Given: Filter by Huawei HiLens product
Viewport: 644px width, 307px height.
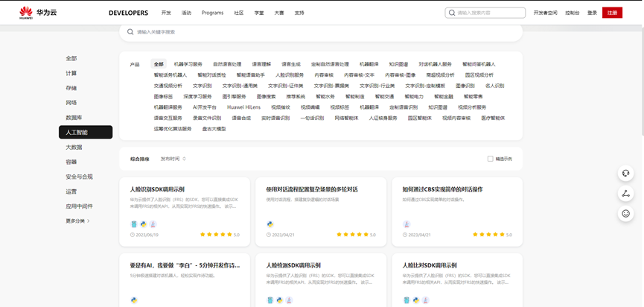Looking at the screenshot, I should pyautogui.click(x=243, y=107).
